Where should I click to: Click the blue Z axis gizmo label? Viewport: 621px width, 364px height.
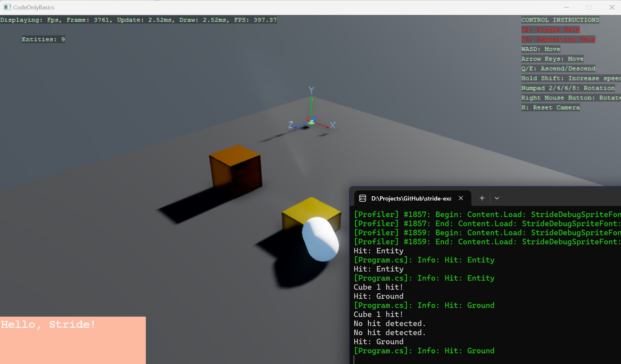(291, 125)
